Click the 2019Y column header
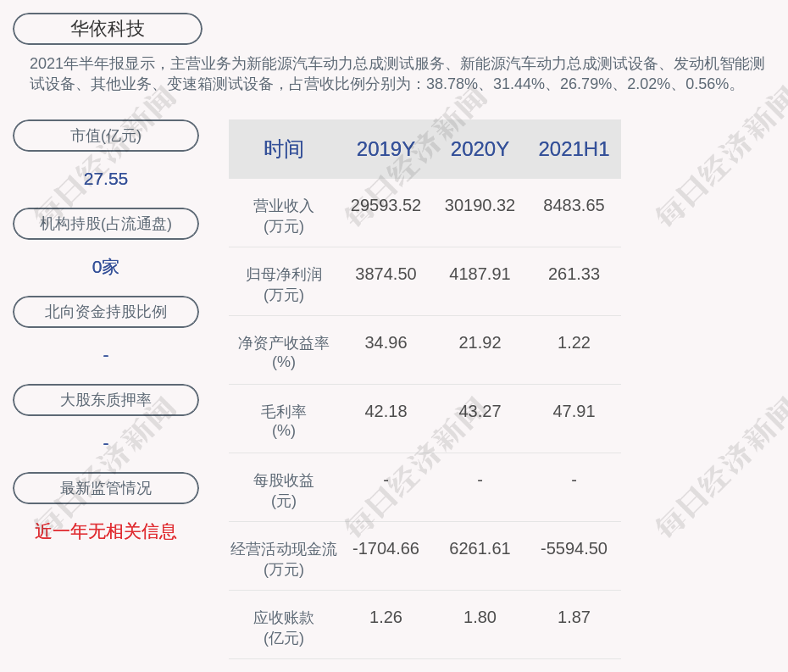 (386, 149)
